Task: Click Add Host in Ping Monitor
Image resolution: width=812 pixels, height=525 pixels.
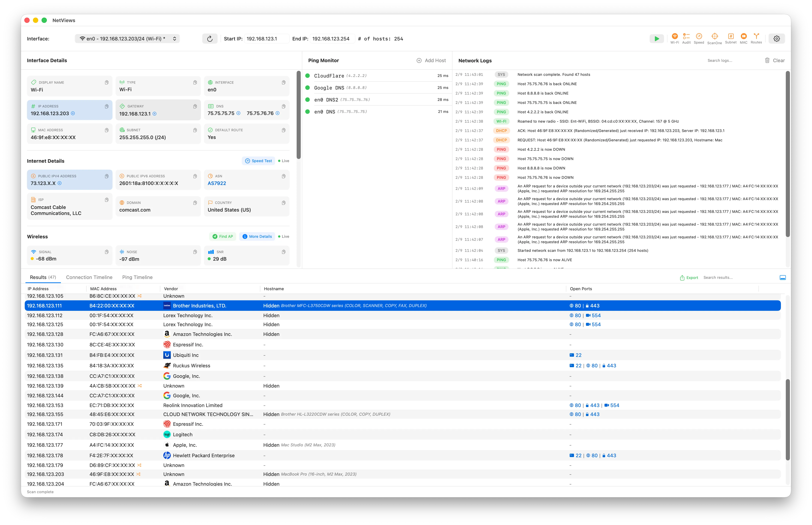Action: coord(431,60)
